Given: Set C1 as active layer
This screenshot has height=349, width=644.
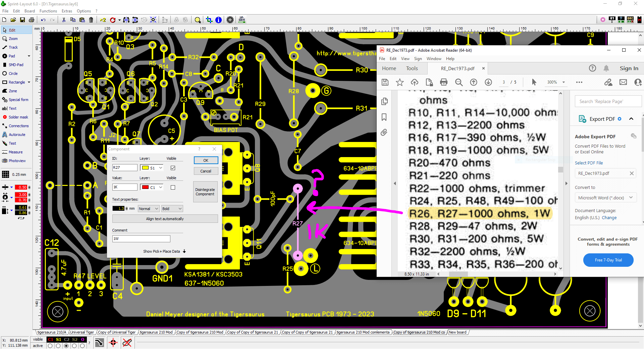Looking at the screenshot, I should (x=50, y=346).
